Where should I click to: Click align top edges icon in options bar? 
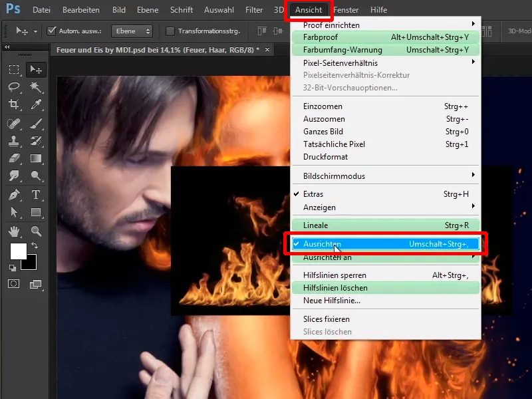261,31
